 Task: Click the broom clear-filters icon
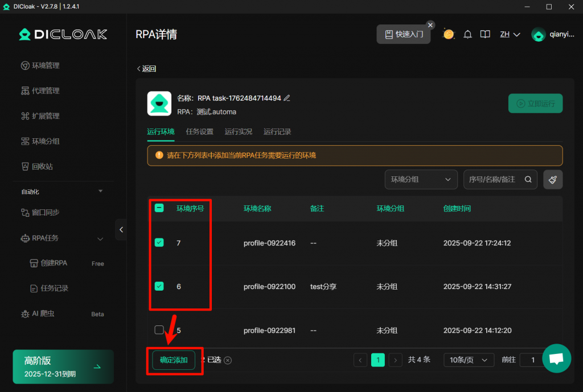[553, 179]
